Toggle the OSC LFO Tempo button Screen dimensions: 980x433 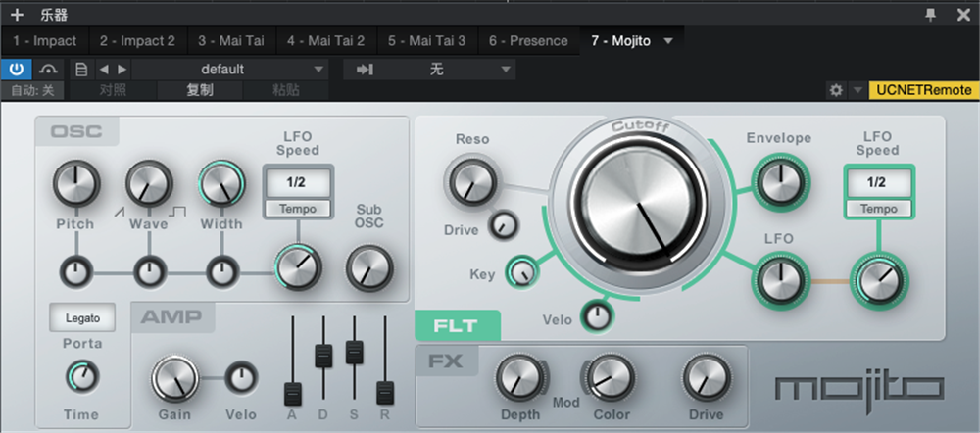[298, 209]
